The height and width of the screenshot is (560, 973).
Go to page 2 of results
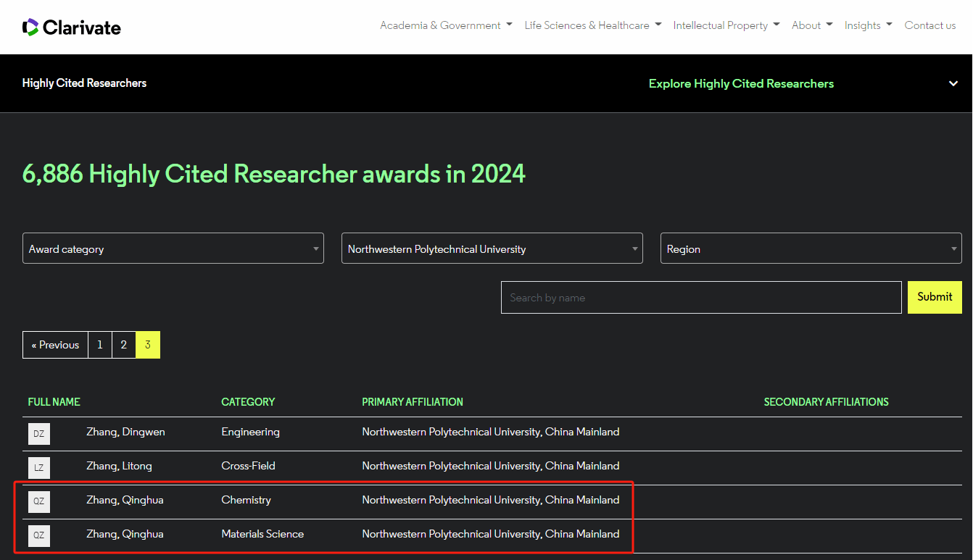click(x=124, y=345)
